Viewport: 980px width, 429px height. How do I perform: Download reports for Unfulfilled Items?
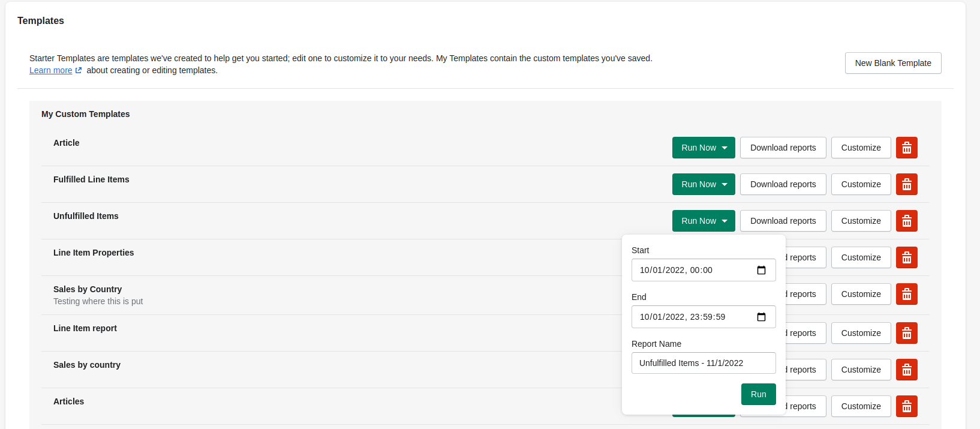(x=783, y=221)
